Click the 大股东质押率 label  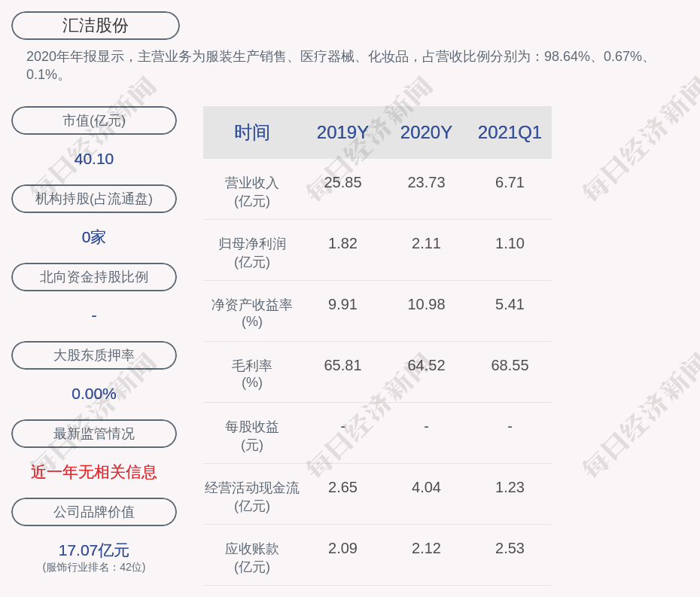94,355
